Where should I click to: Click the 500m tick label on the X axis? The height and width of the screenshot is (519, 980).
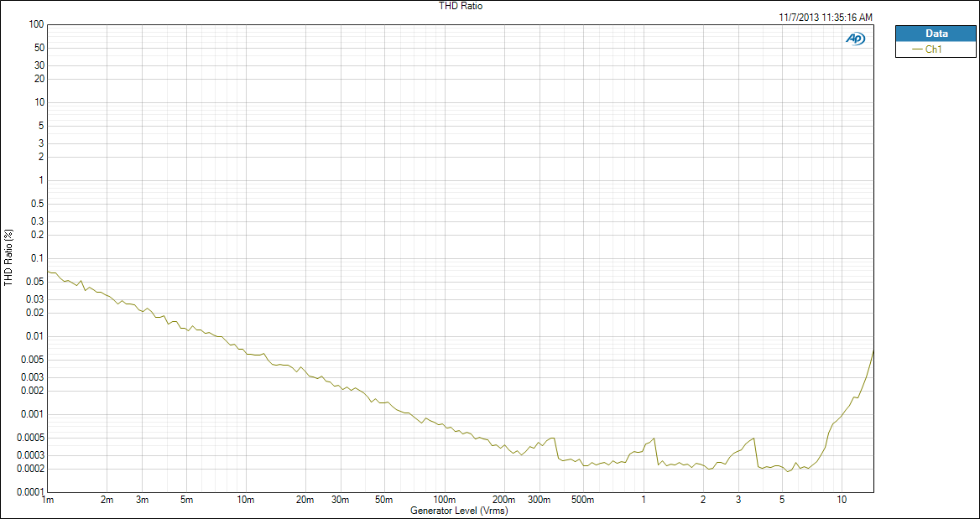click(582, 501)
